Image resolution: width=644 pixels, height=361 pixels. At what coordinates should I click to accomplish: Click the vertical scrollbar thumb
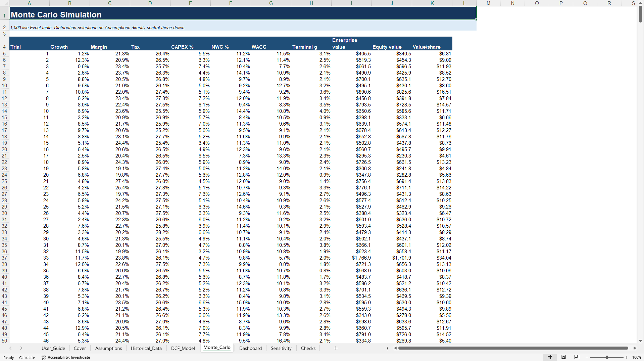(640, 14)
